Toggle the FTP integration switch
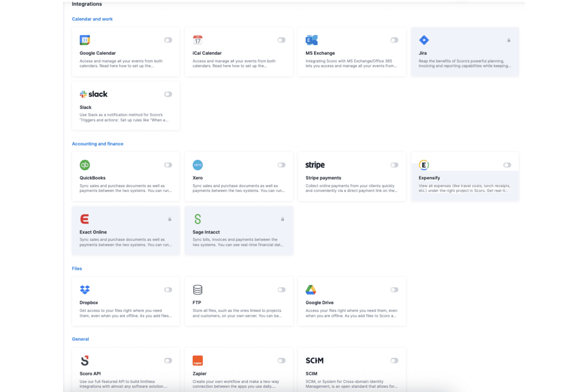 (x=281, y=290)
